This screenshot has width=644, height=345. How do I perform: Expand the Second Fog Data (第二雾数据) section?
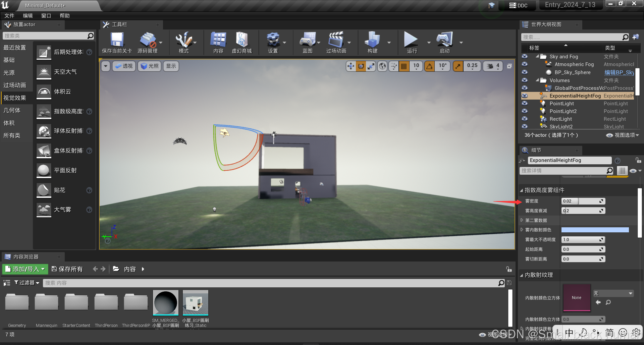[x=522, y=220]
